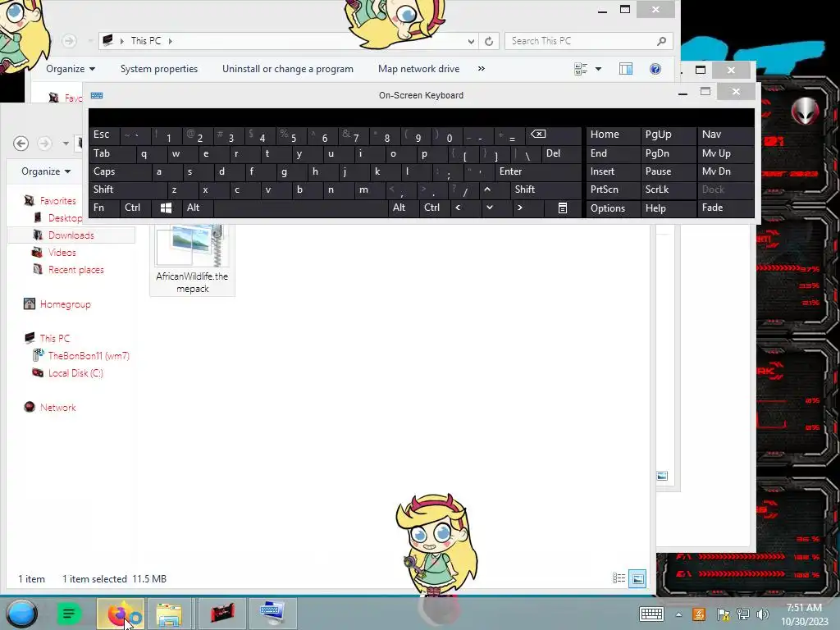This screenshot has height=630, width=840.
Task: Open recent locations dropdown in Downloads window
Action: [66, 144]
